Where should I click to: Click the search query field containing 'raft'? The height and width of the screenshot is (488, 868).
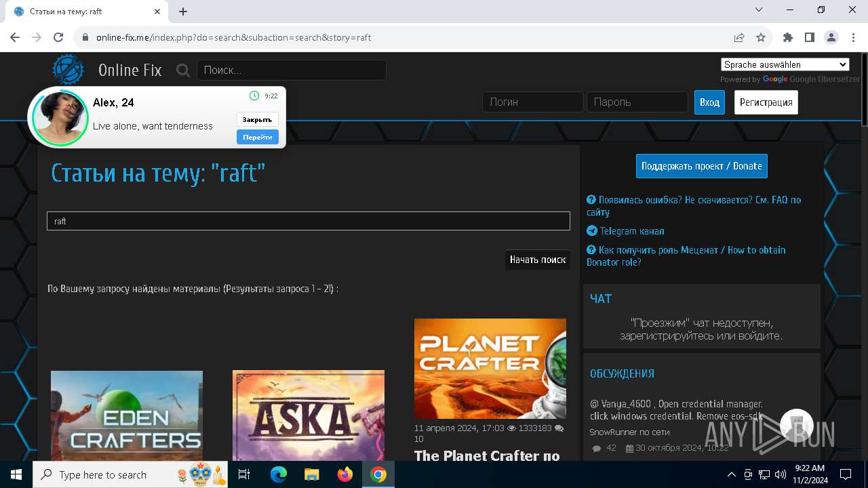(x=309, y=221)
